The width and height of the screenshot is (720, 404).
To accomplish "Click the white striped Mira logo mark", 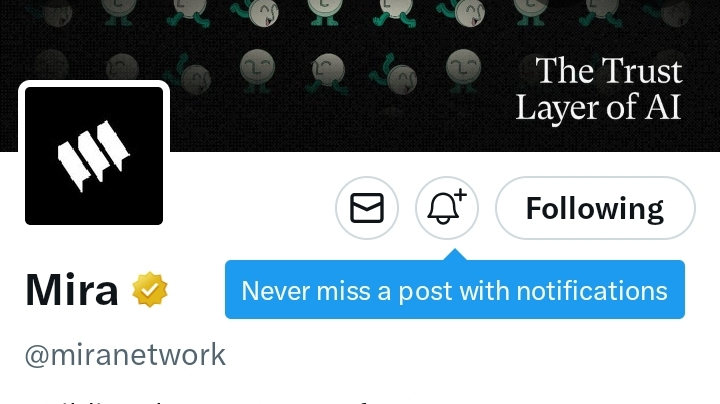I will tap(94, 155).
